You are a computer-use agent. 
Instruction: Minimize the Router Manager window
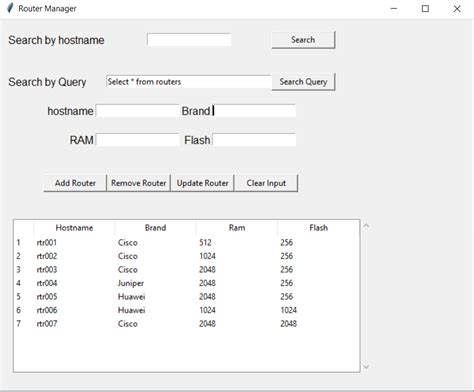[394, 8]
